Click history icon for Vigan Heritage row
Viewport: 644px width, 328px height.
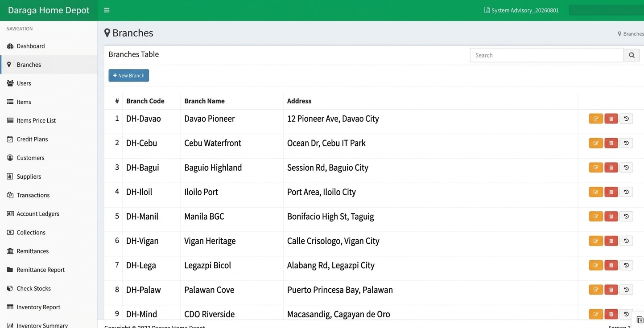coord(626,241)
